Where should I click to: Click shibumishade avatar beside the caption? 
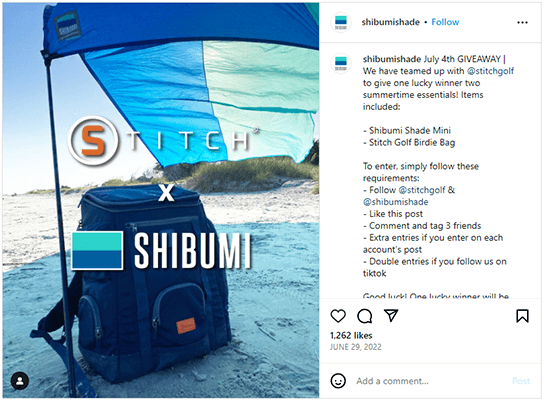coord(341,63)
